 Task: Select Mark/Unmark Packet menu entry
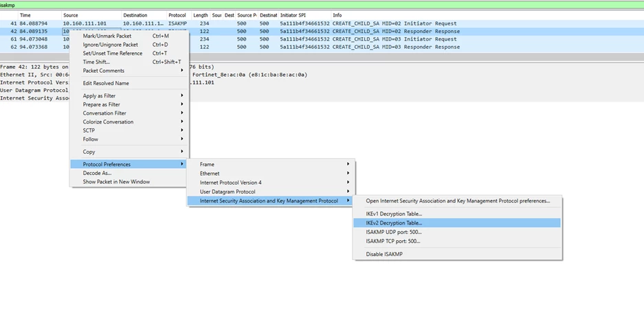(x=129, y=36)
